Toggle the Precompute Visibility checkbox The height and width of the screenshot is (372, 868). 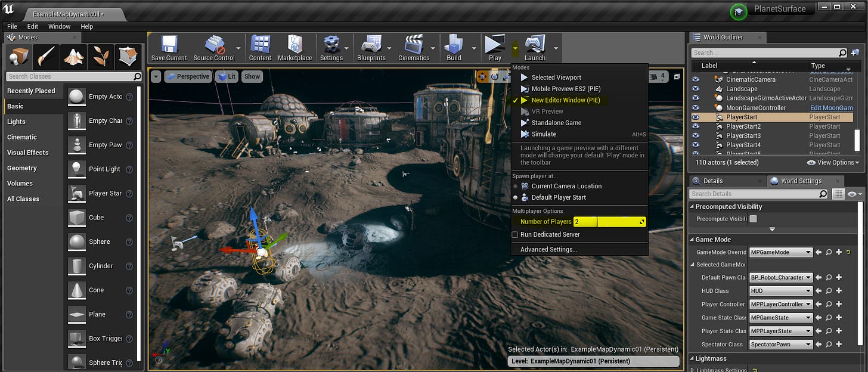(x=753, y=219)
